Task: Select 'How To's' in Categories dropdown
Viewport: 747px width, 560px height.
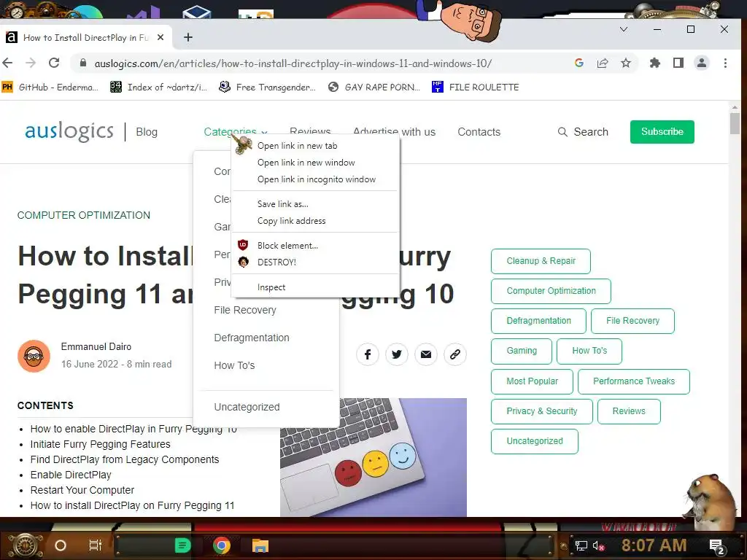Action: click(x=234, y=365)
